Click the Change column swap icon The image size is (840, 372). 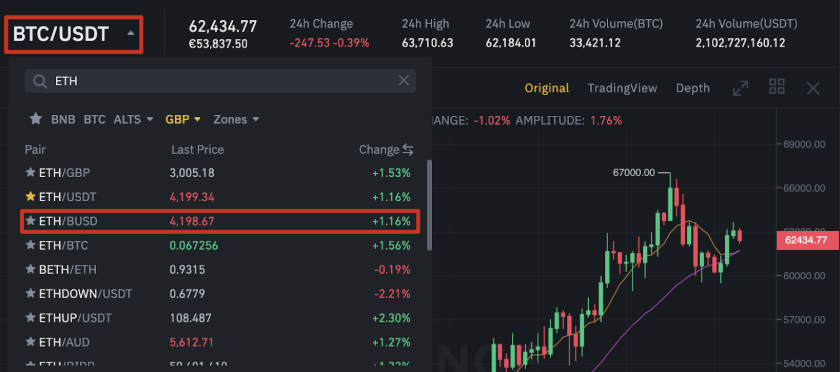[x=408, y=150]
